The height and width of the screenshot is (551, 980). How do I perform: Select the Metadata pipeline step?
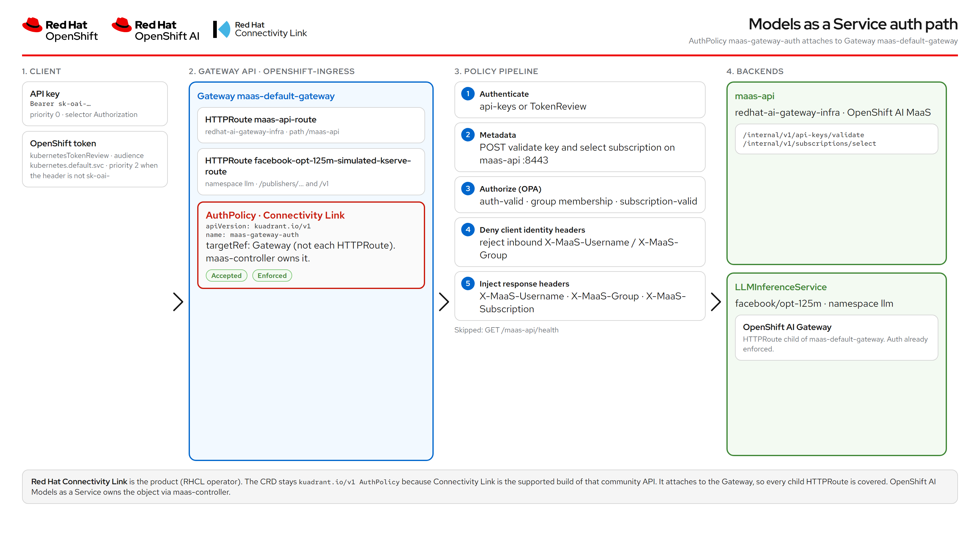click(580, 147)
